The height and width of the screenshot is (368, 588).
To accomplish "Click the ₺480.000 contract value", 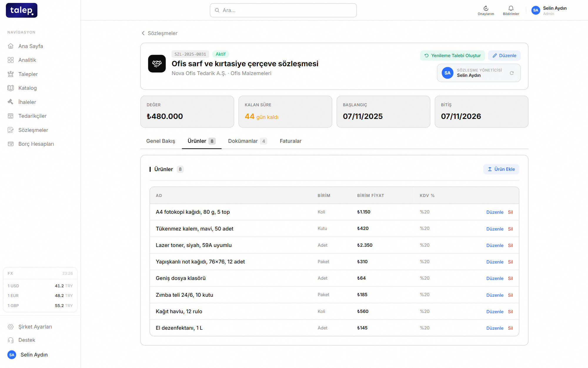I will pos(165,116).
